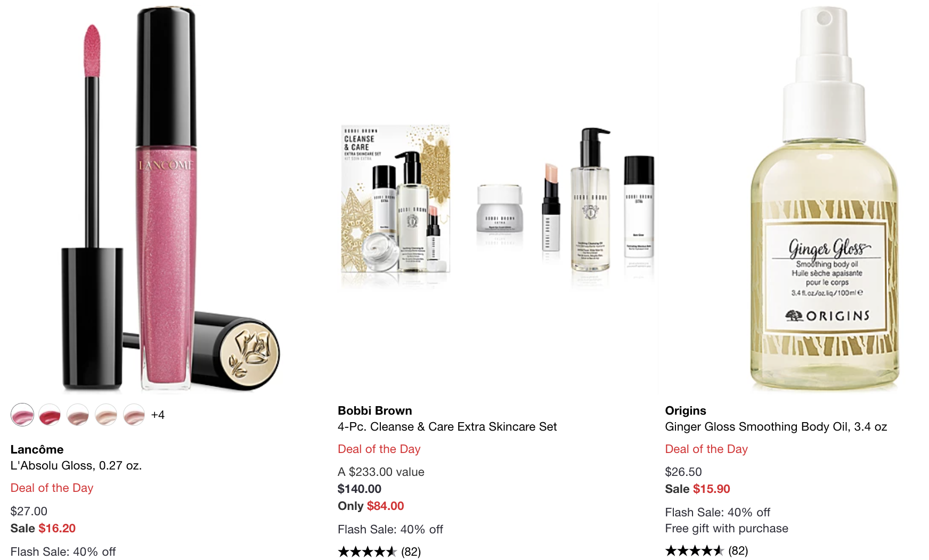Show +4 more gloss colors
Image resolution: width=929 pixels, height=560 pixels.
[x=158, y=415]
